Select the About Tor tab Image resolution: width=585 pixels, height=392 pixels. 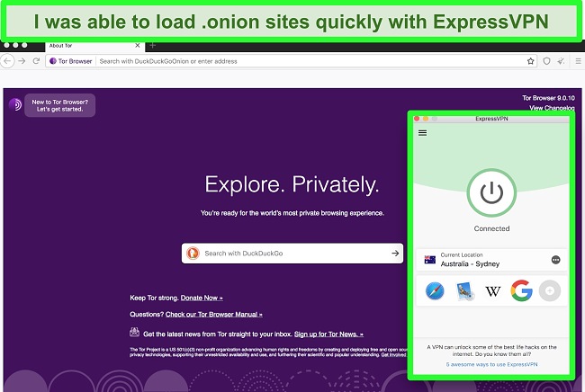(94, 46)
